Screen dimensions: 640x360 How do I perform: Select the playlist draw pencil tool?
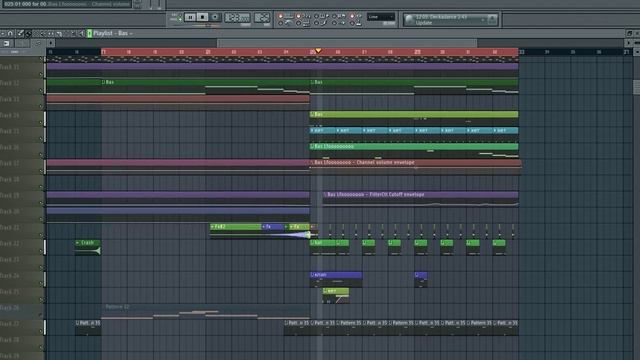tap(20, 33)
